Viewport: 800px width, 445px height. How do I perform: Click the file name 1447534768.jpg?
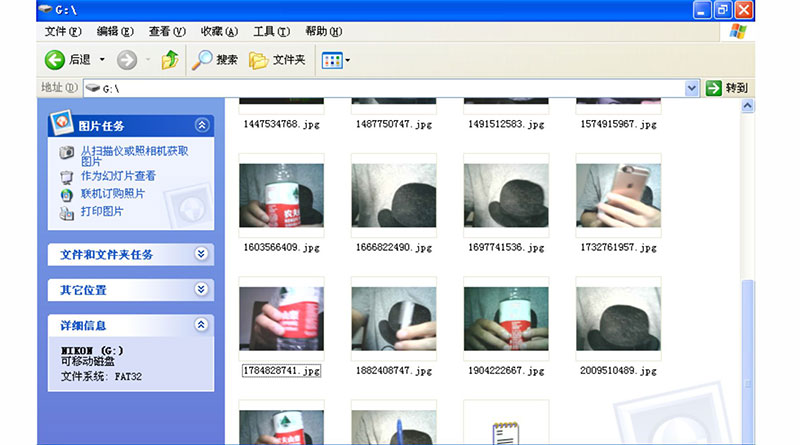pos(282,124)
